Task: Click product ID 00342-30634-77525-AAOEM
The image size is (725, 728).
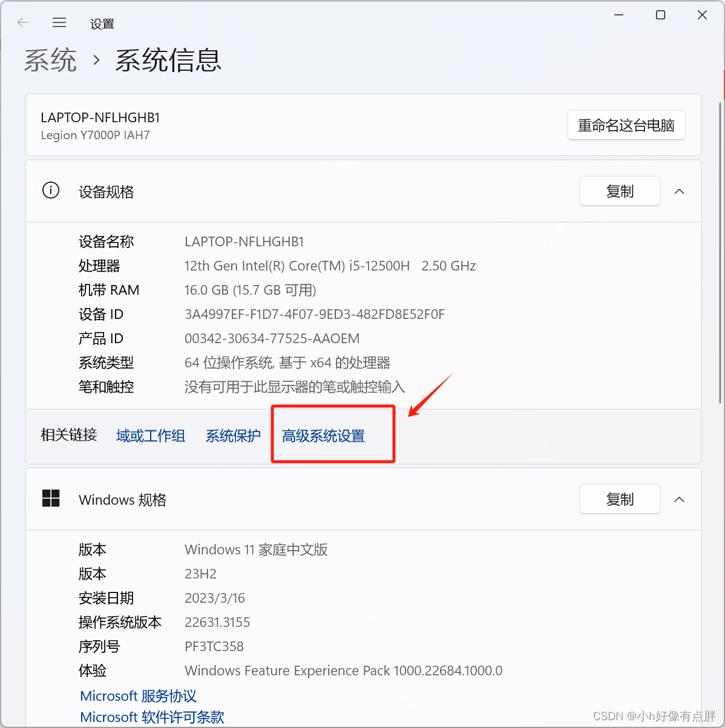Action: tap(272, 338)
